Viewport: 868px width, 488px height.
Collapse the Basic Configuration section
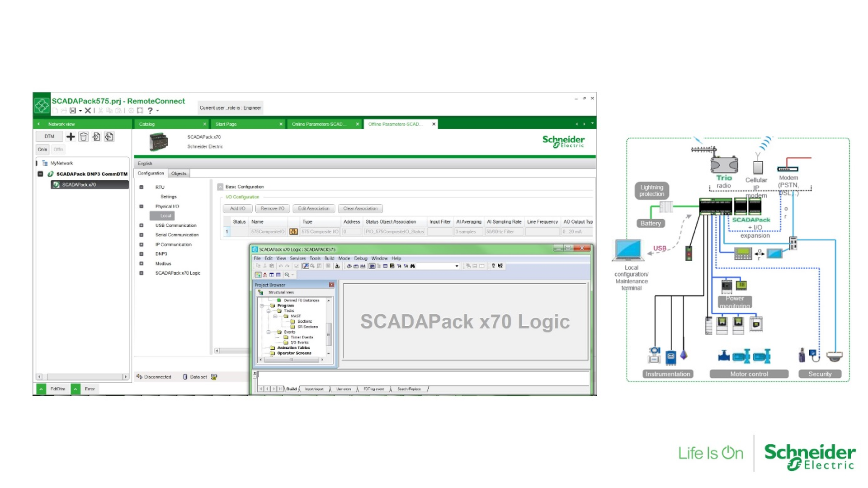click(220, 187)
